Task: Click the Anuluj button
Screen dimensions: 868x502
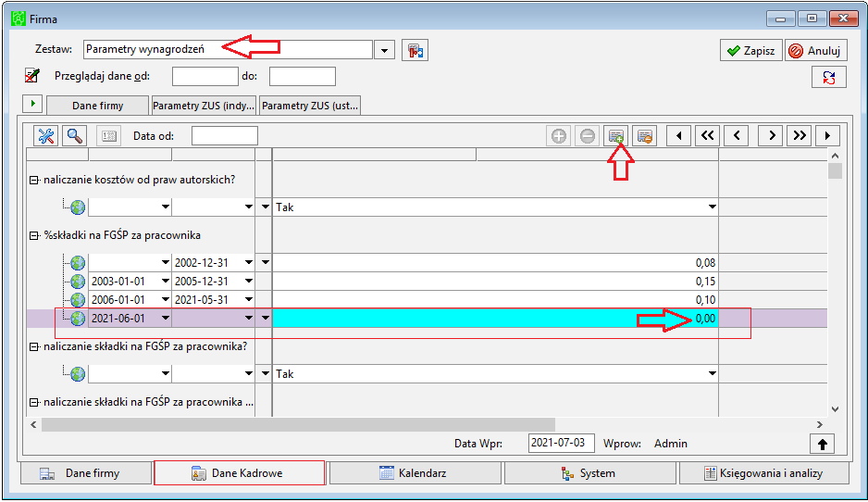Action: pyautogui.click(x=816, y=50)
